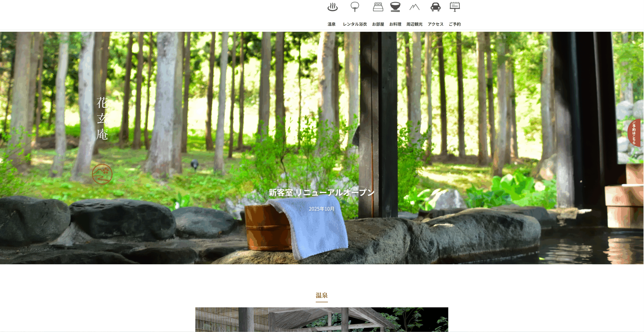Click the bed icon for rooms
This screenshot has height=332, width=644.
(378, 7)
